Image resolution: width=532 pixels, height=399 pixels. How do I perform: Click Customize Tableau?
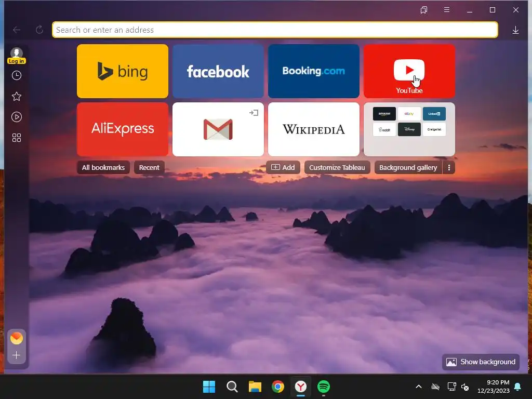point(337,167)
